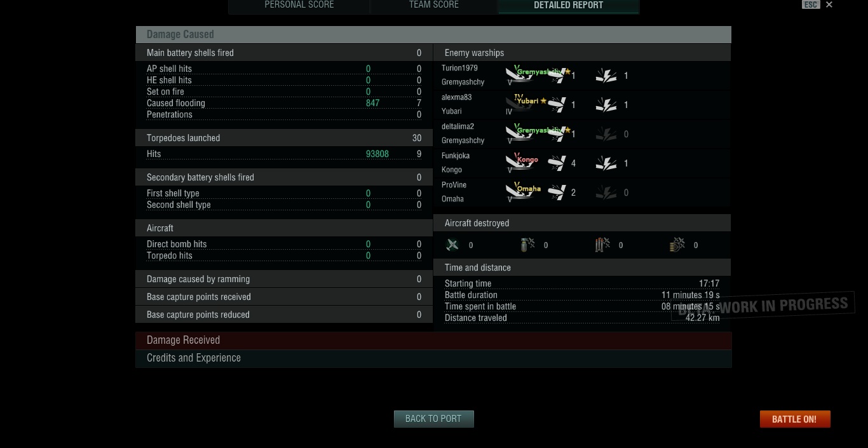This screenshot has height=448, width=868.
Task: Expand the Credits and Experience section
Action: point(433,358)
